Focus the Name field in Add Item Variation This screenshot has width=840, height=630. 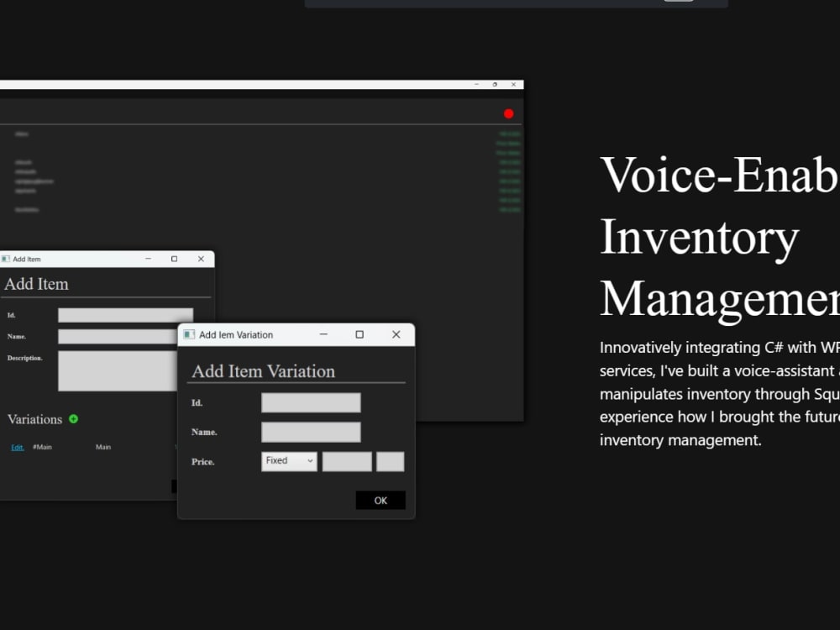point(311,433)
